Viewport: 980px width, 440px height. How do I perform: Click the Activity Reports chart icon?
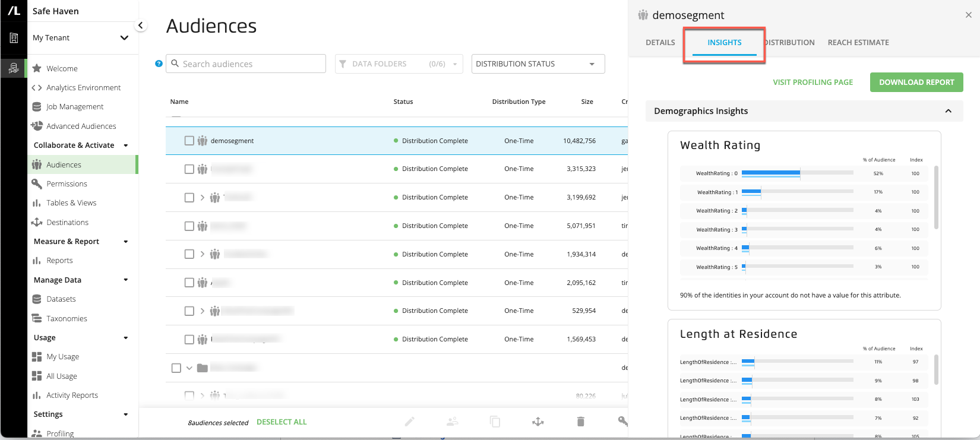tap(37, 395)
